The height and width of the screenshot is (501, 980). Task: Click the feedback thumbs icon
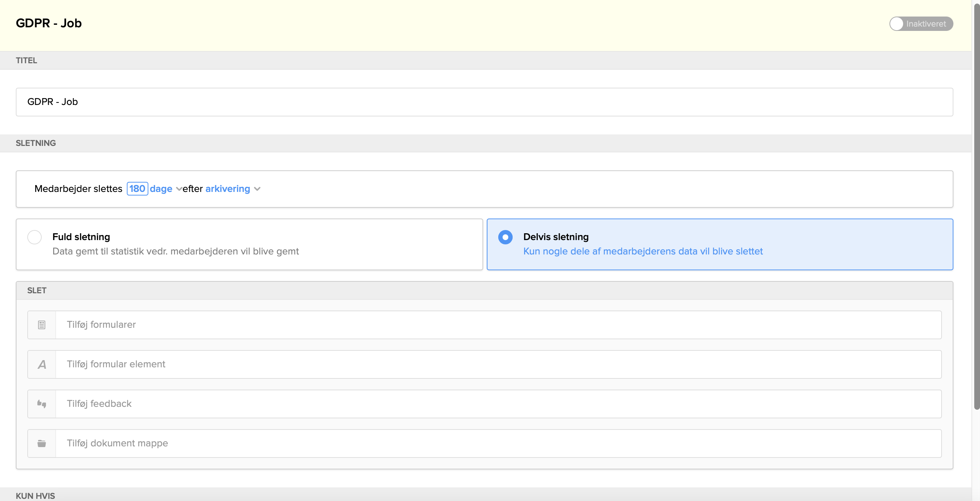point(42,404)
